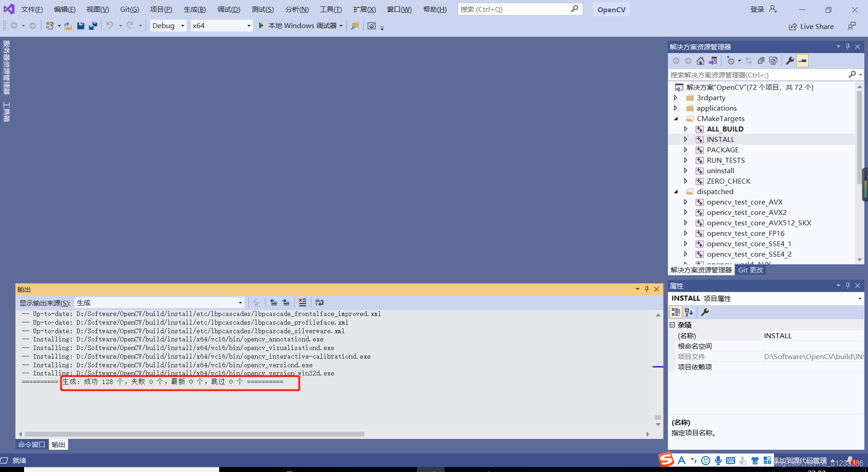Select the ZERO_CHECK project node
868x472 pixels.
728,181
